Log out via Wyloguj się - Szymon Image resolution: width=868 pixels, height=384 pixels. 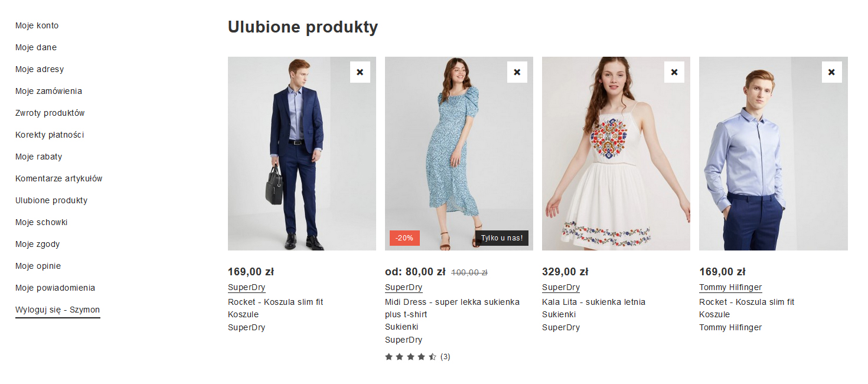(x=57, y=310)
